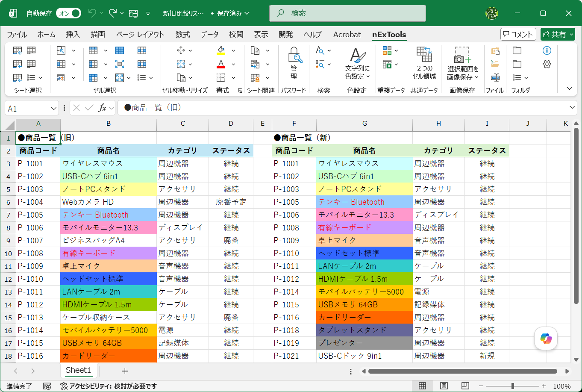Click the コメント button
The width and height of the screenshot is (582, 392).
[x=518, y=34]
